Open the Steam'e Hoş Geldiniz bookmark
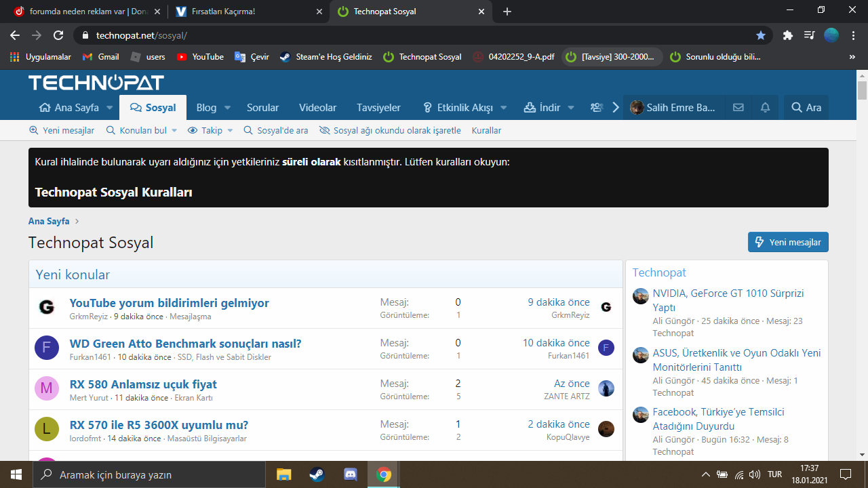This screenshot has width=868, height=488. click(x=326, y=57)
